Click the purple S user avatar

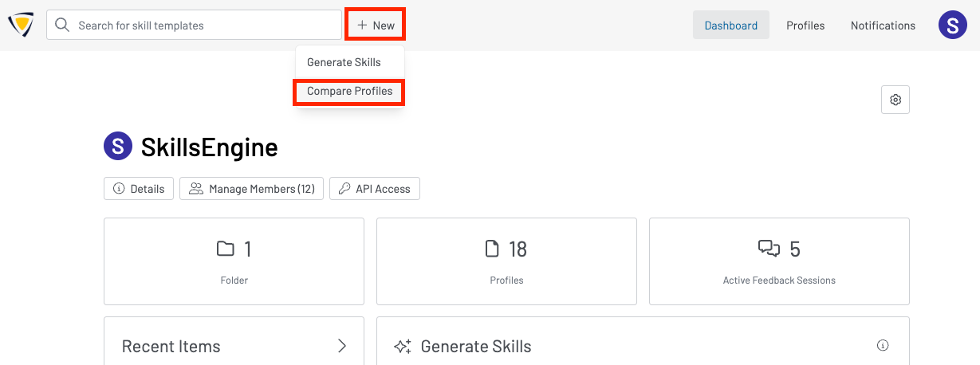953,26
